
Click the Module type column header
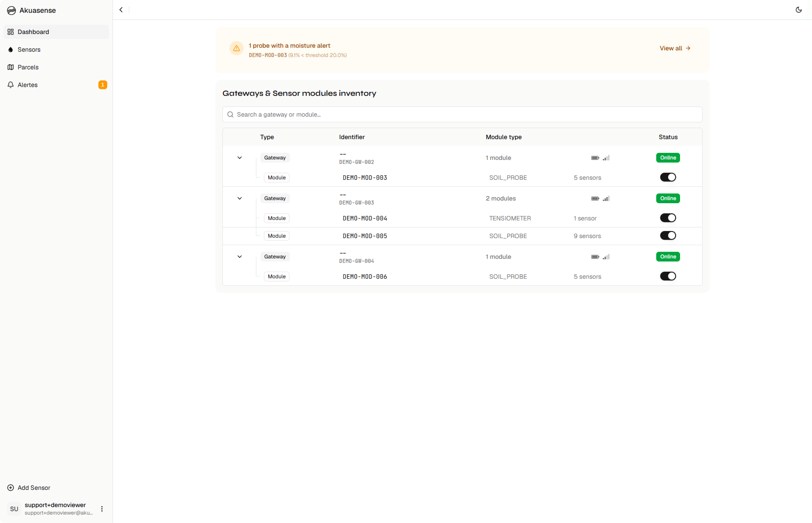coord(504,137)
